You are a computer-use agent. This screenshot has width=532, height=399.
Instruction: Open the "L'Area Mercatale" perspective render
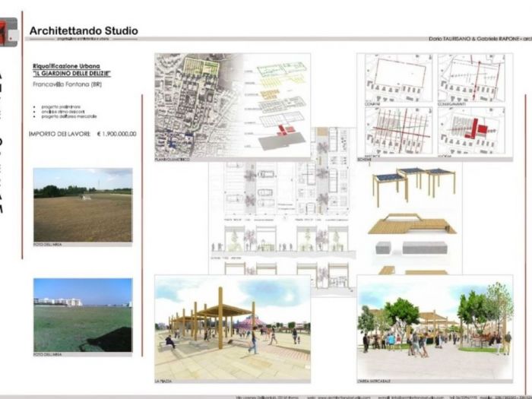(x=435, y=327)
